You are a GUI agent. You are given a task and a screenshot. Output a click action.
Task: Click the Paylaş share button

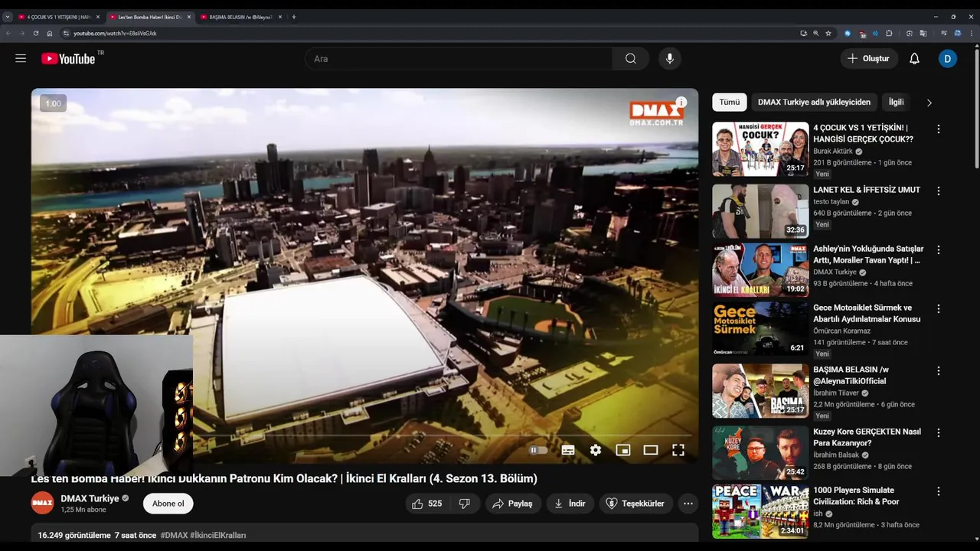point(513,504)
